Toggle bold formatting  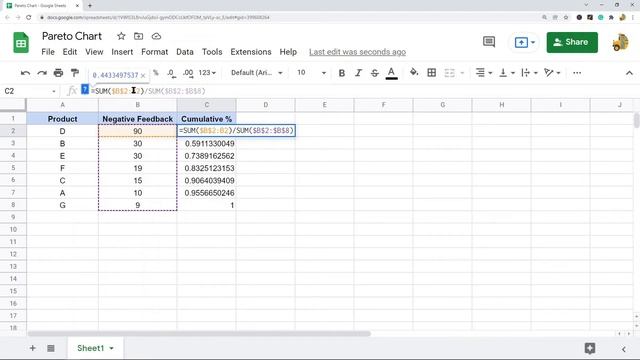[x=342, y=73]
